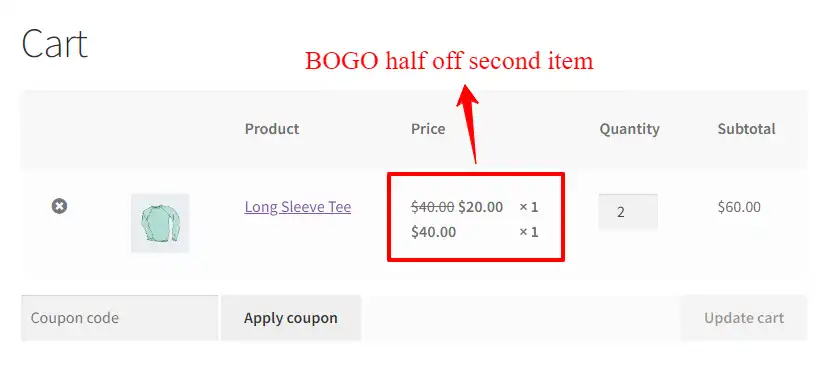Click the red annotation arrow

click(x=468, y=123)
